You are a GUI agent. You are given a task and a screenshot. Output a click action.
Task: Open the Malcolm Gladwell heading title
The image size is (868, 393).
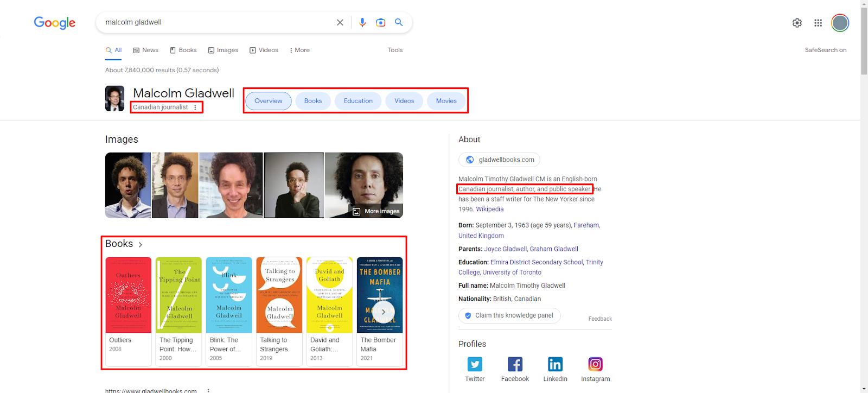click(184, 93)
